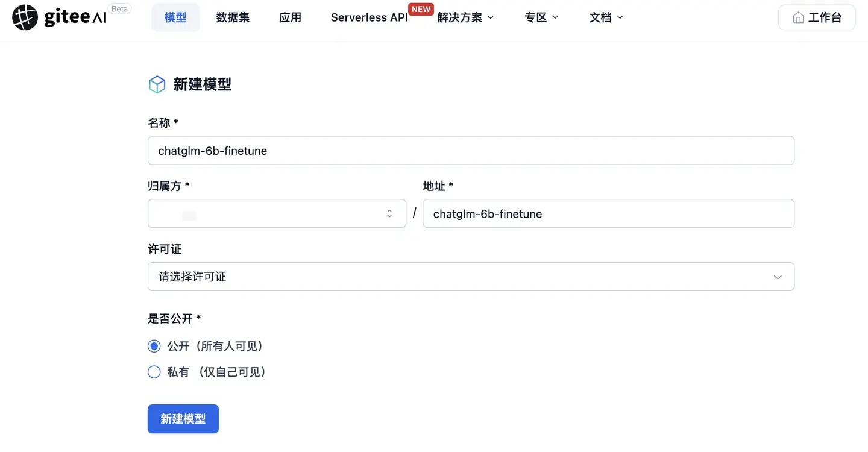Open the 归属方 owner dropdown
868x452 pixels.
(x=277, y=213)
